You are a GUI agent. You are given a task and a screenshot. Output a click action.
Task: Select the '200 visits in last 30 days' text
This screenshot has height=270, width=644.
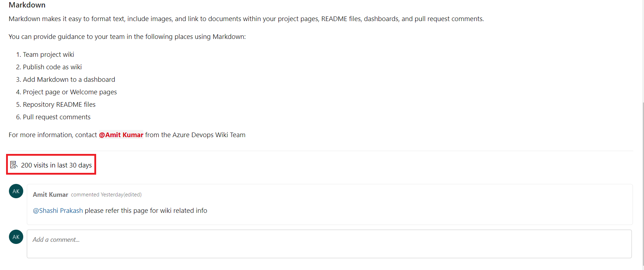tap(56, 165)
